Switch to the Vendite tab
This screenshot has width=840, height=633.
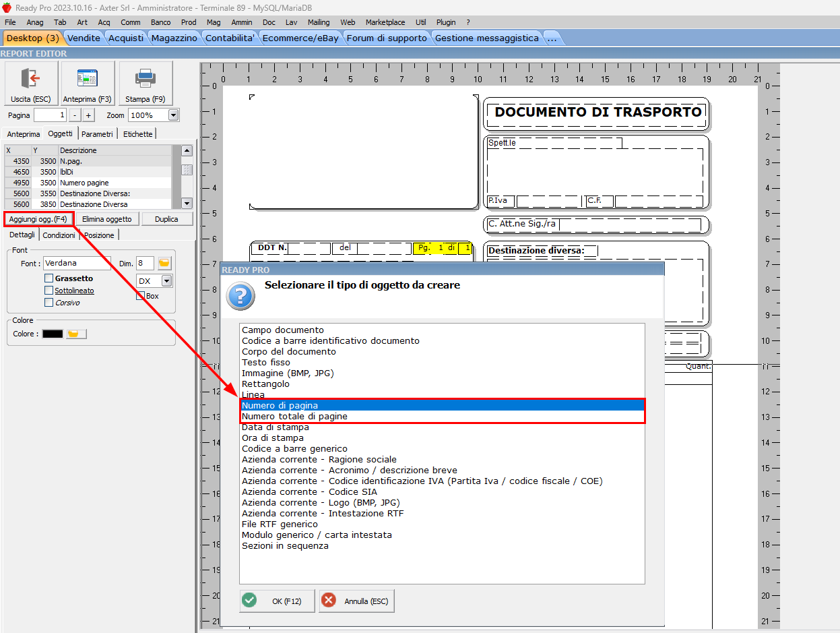click(84, 38)
